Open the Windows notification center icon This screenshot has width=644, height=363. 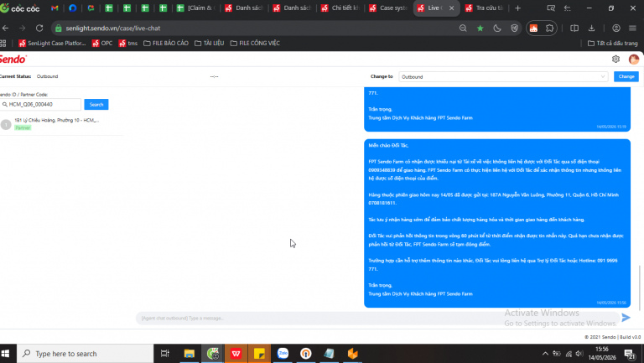tap(630, 354)
